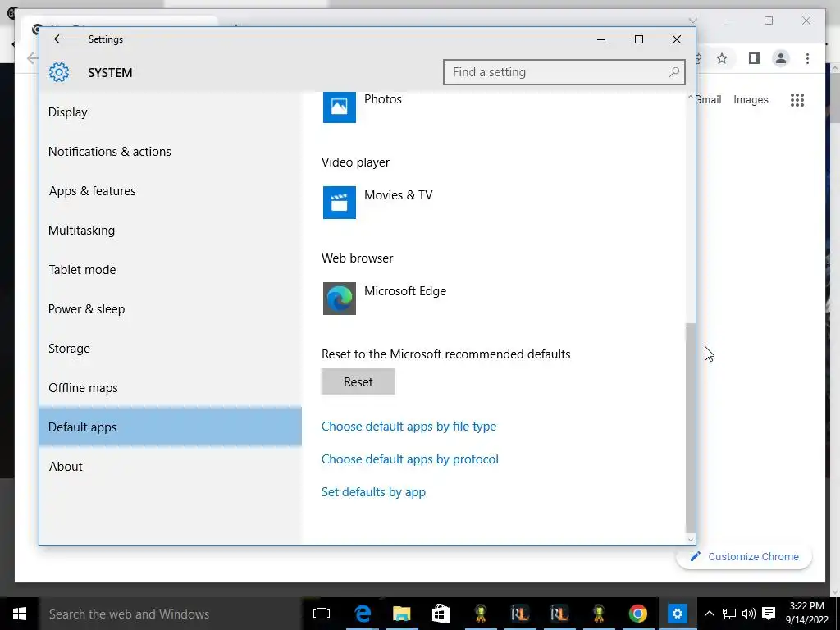Maximize the Settings window

click(x=638, y=39)
